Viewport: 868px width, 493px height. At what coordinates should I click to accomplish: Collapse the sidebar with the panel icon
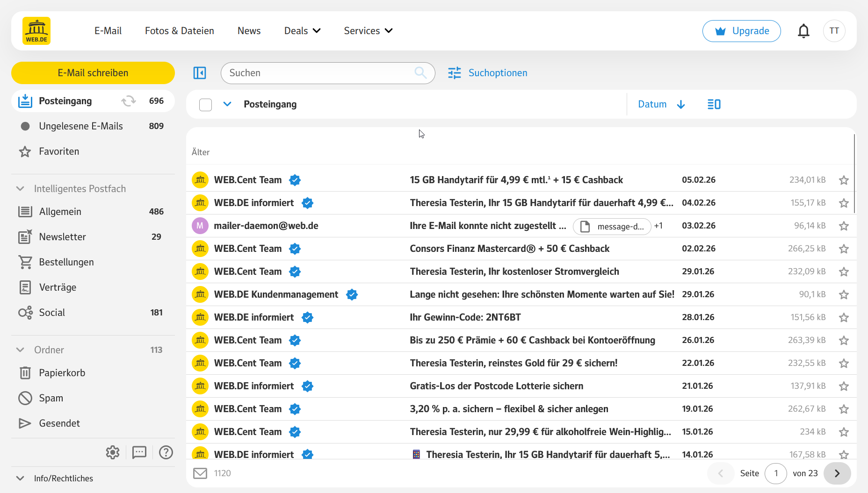pos(200,73)
